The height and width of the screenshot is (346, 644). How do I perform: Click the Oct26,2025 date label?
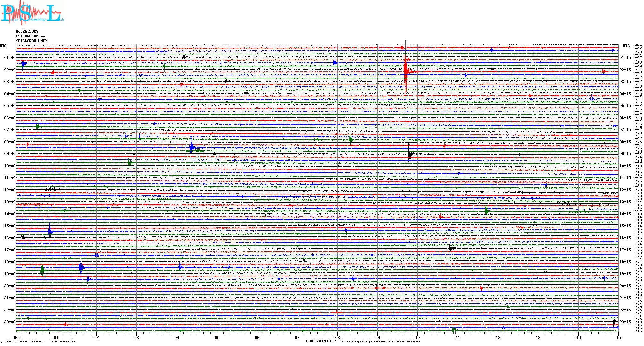pos(27,31)
